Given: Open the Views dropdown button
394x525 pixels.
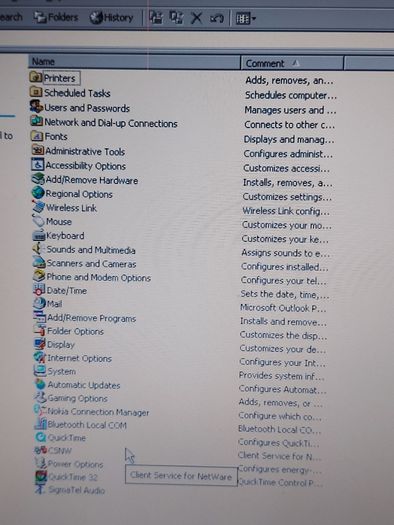Looking at the screenshot, I should 246,18.
